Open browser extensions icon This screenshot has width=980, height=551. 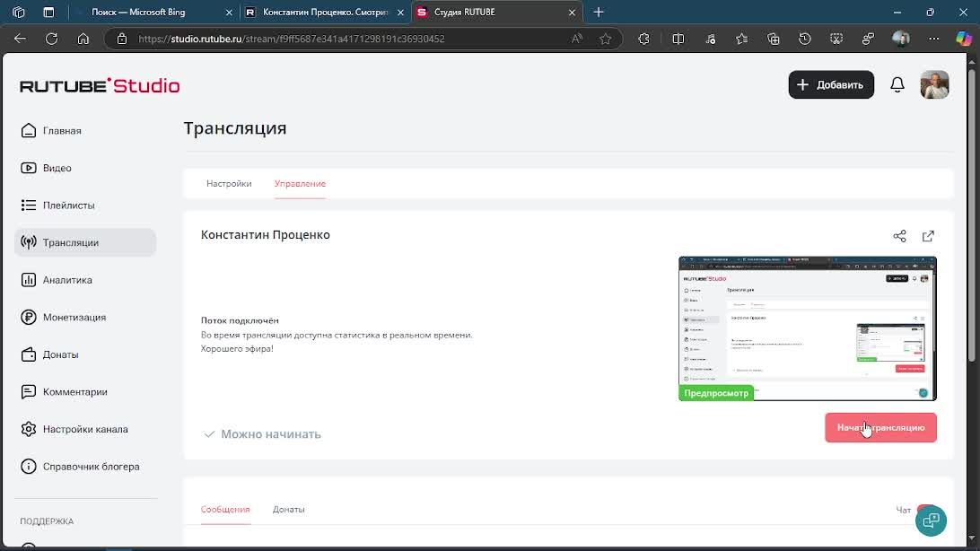(643, 39)
